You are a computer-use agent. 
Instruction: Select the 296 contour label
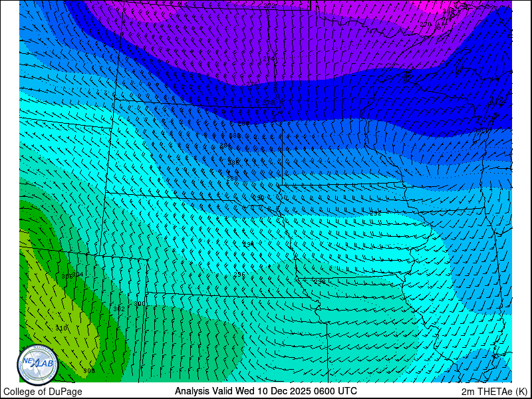(239, 274)
